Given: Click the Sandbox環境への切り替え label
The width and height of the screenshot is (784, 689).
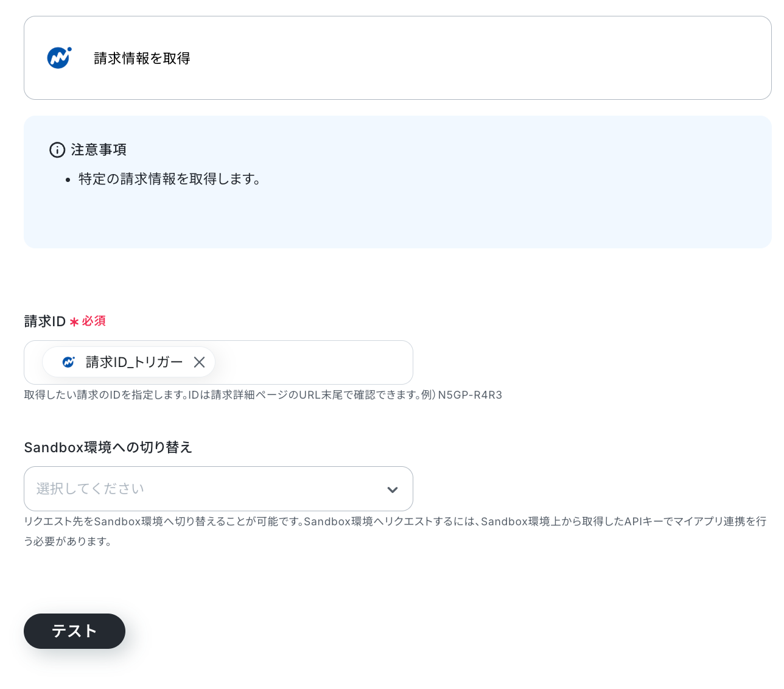Looking at the screenshot, I should click(x=108, y=447).
